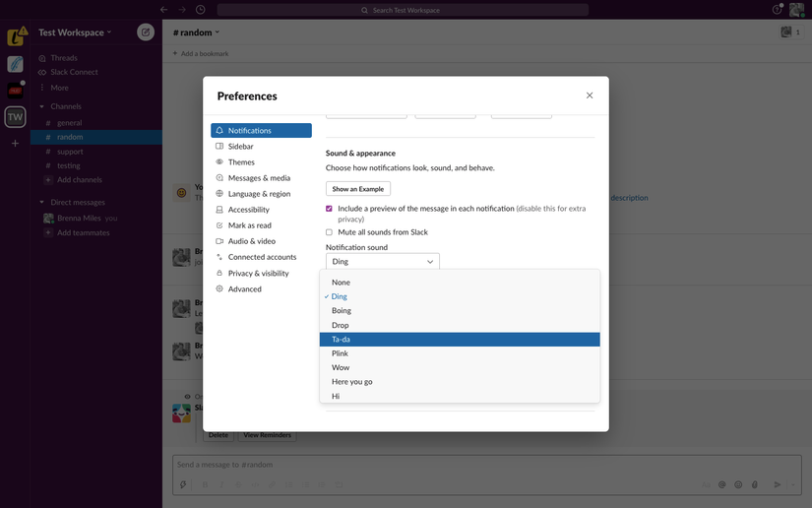
Task: Open Accessibility preferences
Action: tap(261, 210)
